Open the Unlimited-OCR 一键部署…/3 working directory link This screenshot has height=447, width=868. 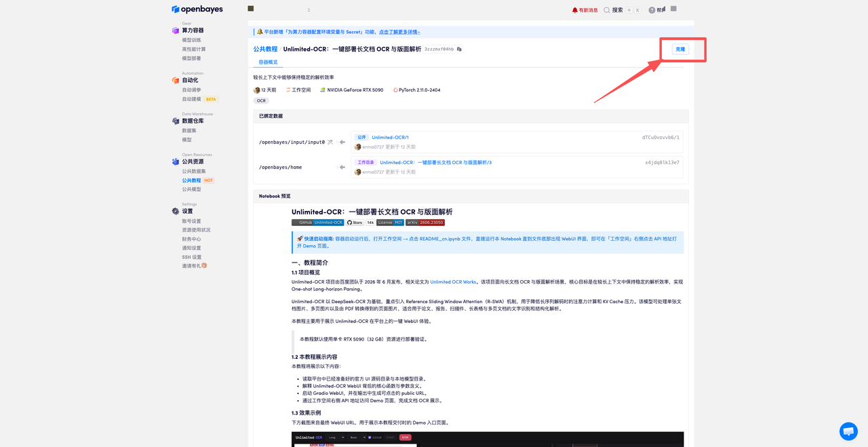[435, 163]
